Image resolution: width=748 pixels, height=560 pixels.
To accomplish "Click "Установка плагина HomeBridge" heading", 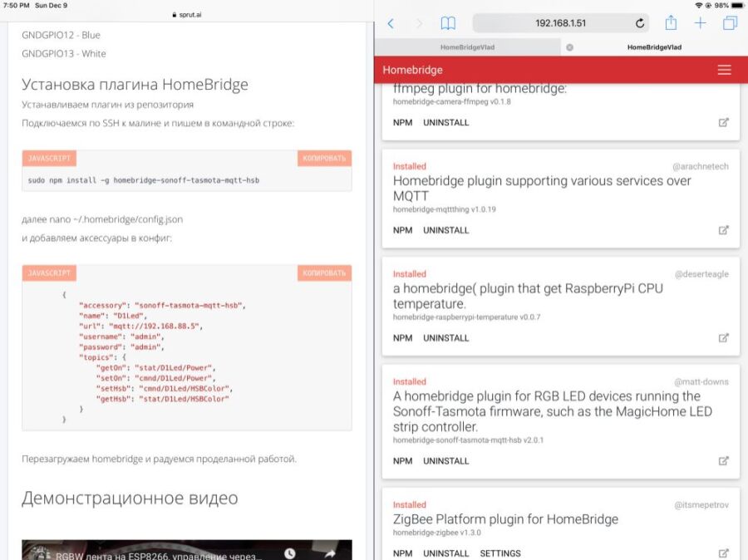I will coord(135,85).
